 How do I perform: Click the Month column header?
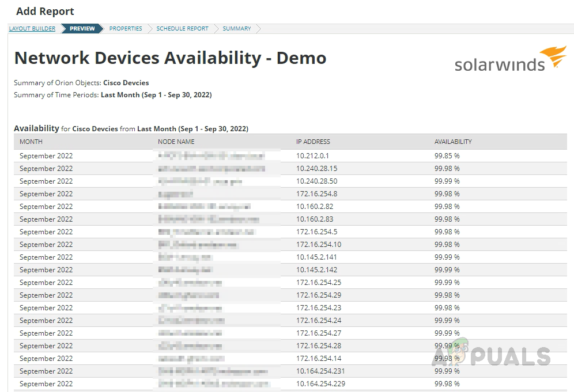(x=31, y=142)
